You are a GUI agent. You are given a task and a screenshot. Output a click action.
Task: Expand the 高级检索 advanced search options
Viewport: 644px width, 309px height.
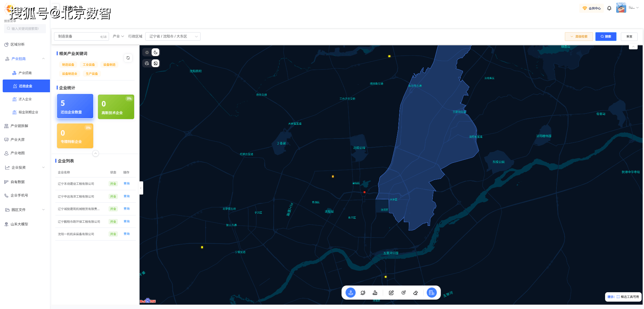tap(579, 37)
